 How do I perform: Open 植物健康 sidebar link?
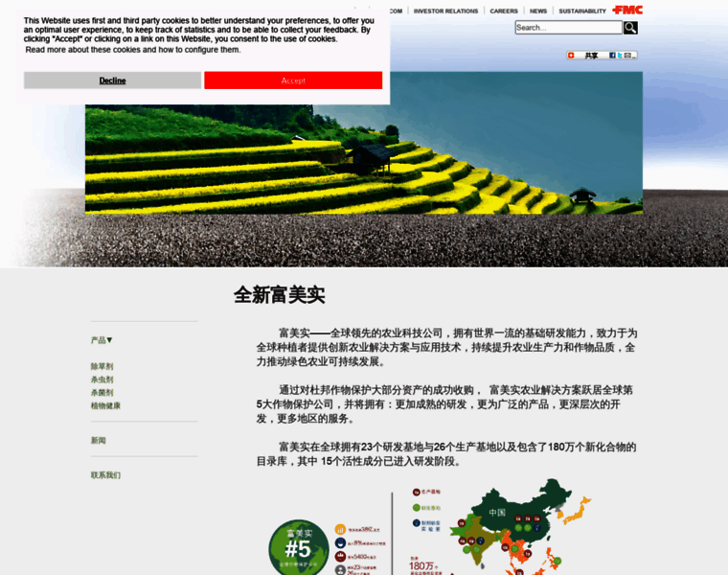coord(105,405)
